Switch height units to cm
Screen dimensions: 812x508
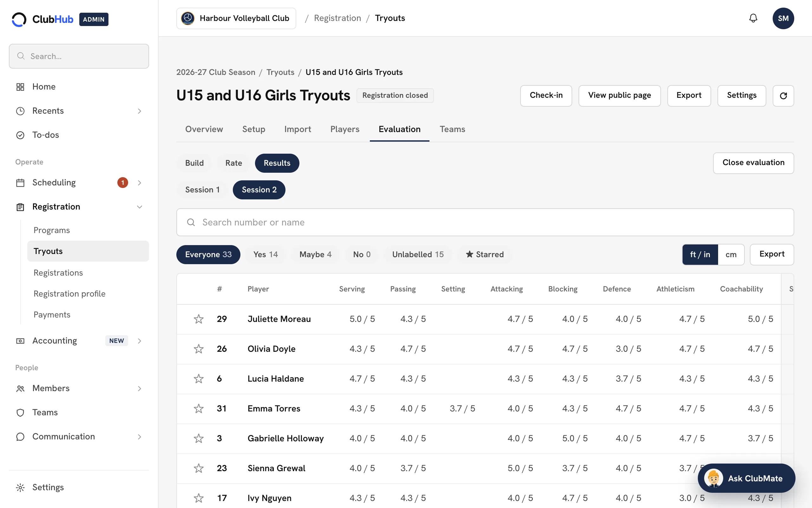(731, 255)
